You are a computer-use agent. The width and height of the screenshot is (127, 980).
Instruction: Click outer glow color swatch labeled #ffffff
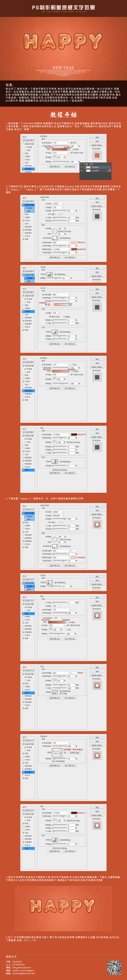pos(74,673)
